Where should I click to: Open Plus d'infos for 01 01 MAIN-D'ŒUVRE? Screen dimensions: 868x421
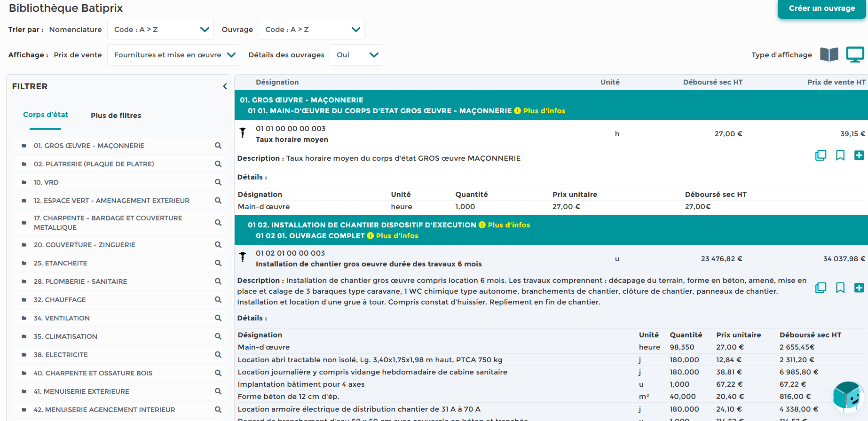click(540, 111)
